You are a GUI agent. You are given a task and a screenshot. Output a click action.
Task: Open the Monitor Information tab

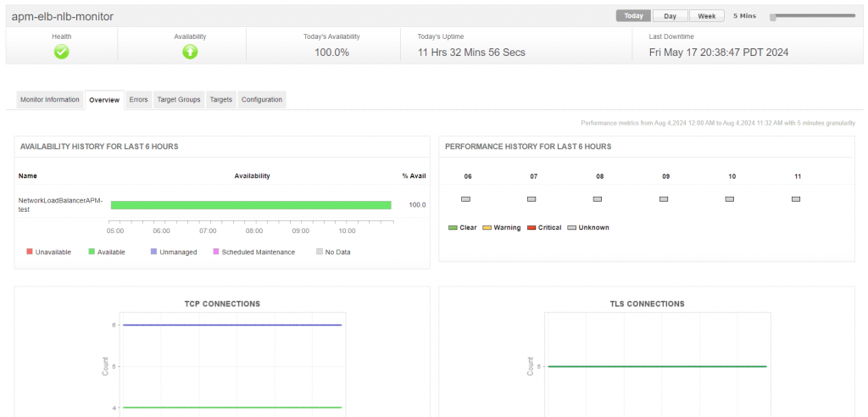tap(50, 100)
